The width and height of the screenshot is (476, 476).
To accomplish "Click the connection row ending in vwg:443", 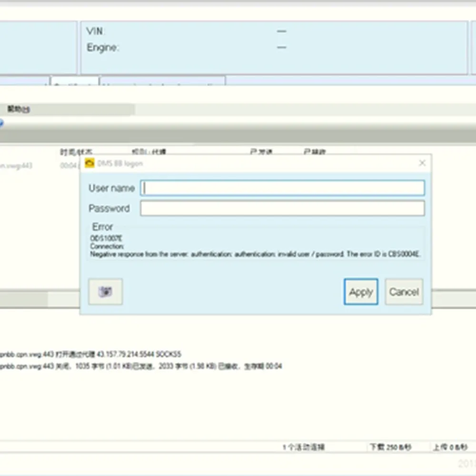I will (16, 166).
